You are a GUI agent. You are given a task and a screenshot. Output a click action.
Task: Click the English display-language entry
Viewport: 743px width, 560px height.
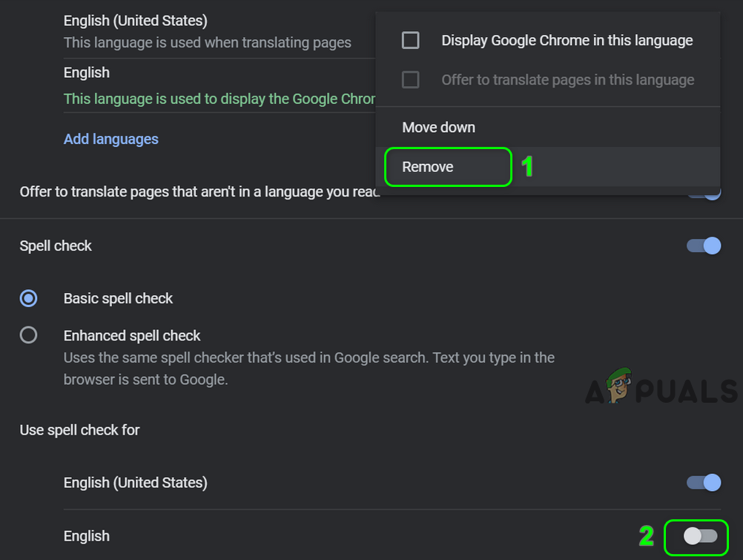click(x=87, y=73)
